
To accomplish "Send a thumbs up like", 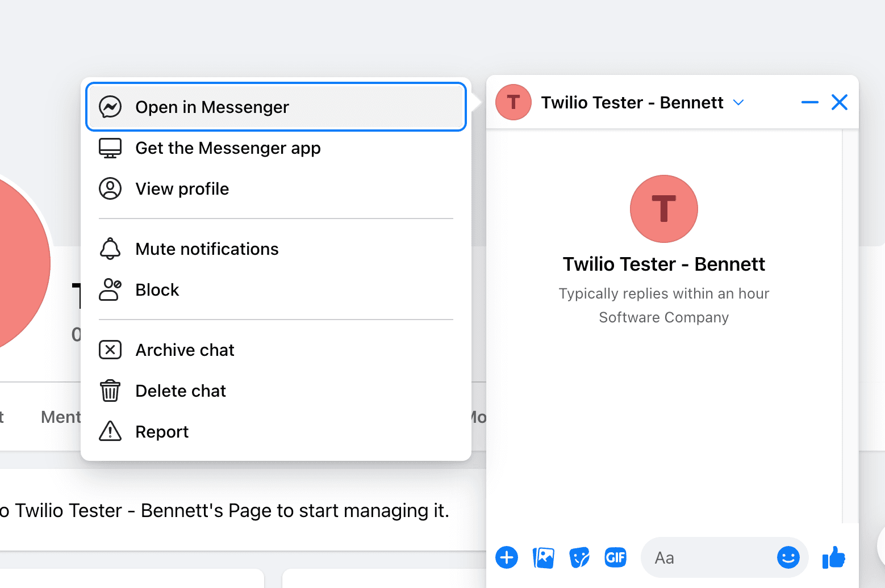I will (x=833, y=557).
